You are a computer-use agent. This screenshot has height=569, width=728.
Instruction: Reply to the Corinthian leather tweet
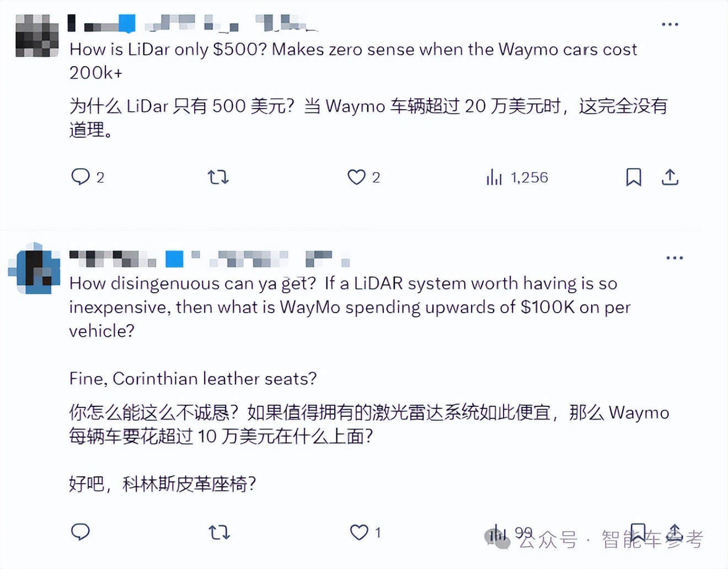[x=81, y=532]
